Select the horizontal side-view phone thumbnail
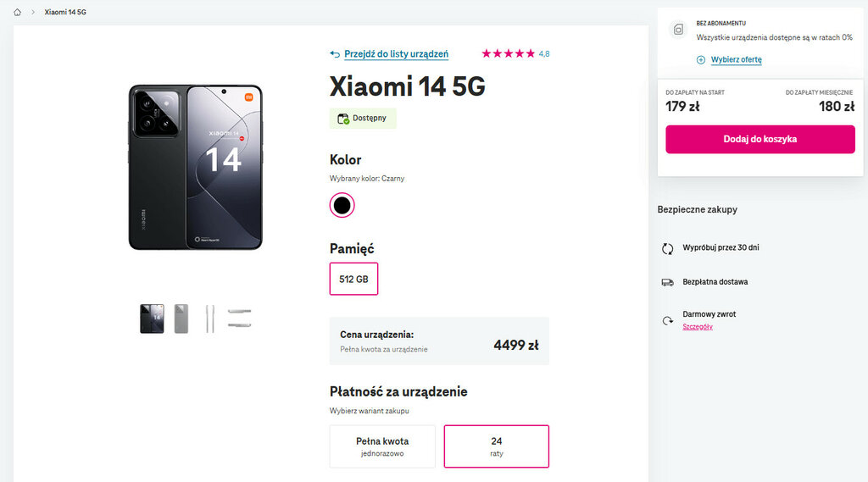This screenshot has height=482, width=868. click(239, 319)
